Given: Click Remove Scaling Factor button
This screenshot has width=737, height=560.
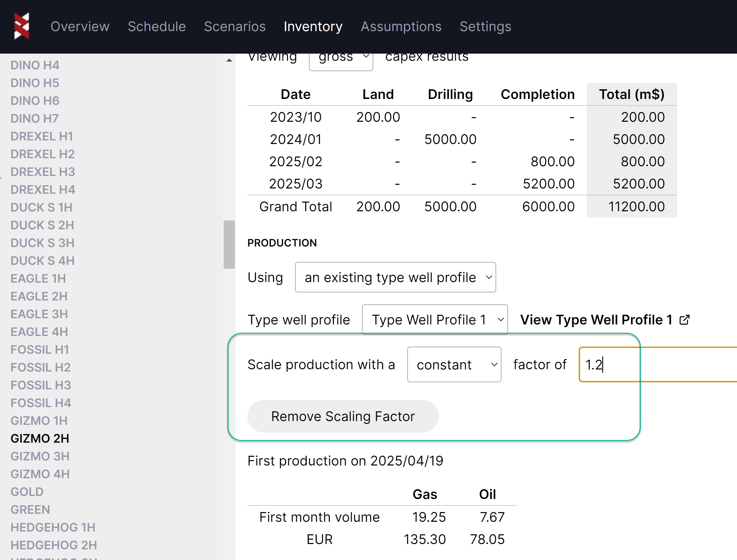Looking at the screenshot, I should click(342, 416).
